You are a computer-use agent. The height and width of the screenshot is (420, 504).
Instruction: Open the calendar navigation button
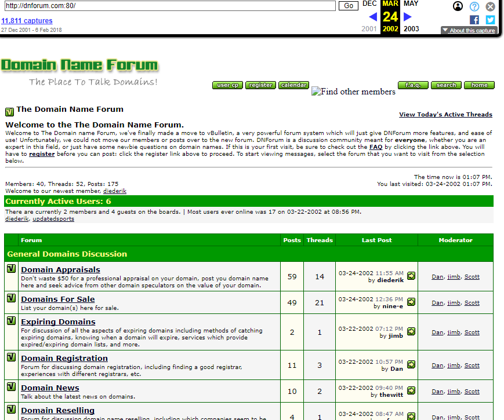(x=293, y=85)
